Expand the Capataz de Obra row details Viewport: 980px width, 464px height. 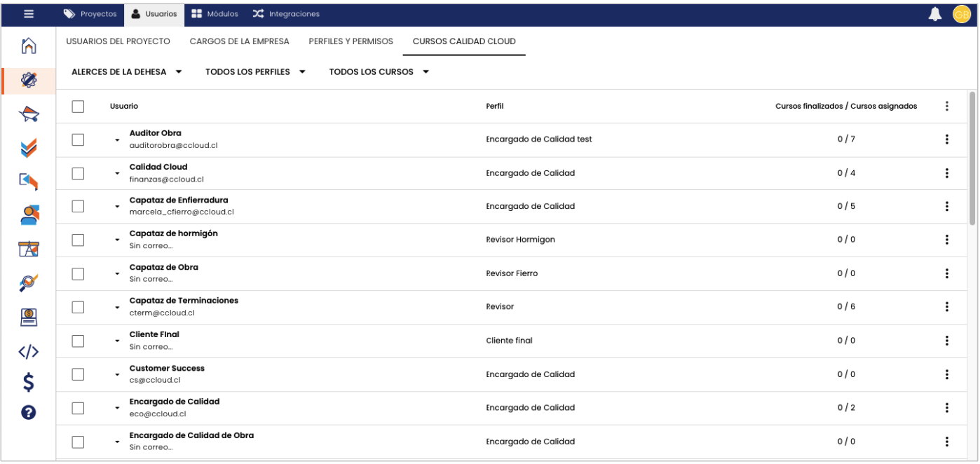118,274
